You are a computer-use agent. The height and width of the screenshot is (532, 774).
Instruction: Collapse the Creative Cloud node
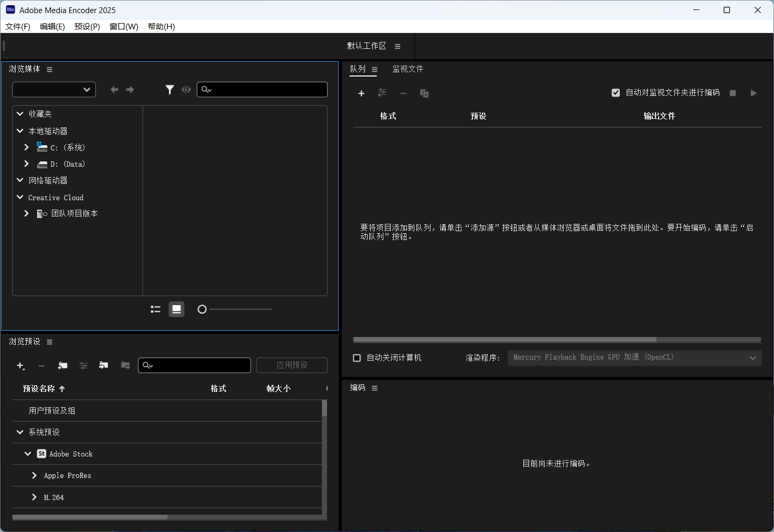pos(20,197)
